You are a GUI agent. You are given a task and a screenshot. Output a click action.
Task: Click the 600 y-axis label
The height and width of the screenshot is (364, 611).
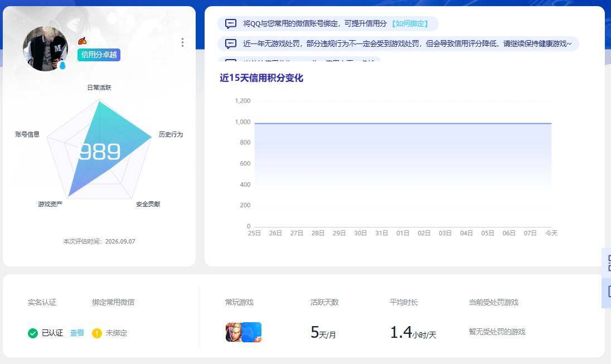pyautogui.click(x=245, y=164)
